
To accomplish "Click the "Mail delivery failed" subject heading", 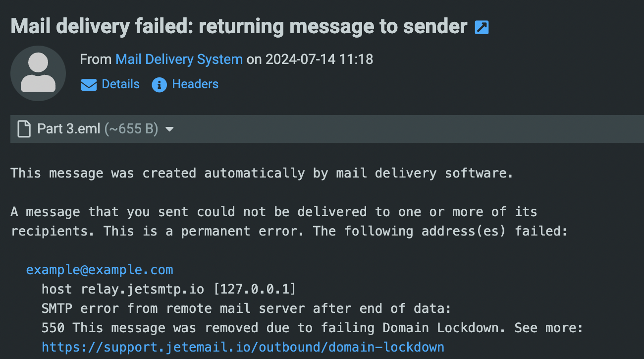I will [239, 26].
